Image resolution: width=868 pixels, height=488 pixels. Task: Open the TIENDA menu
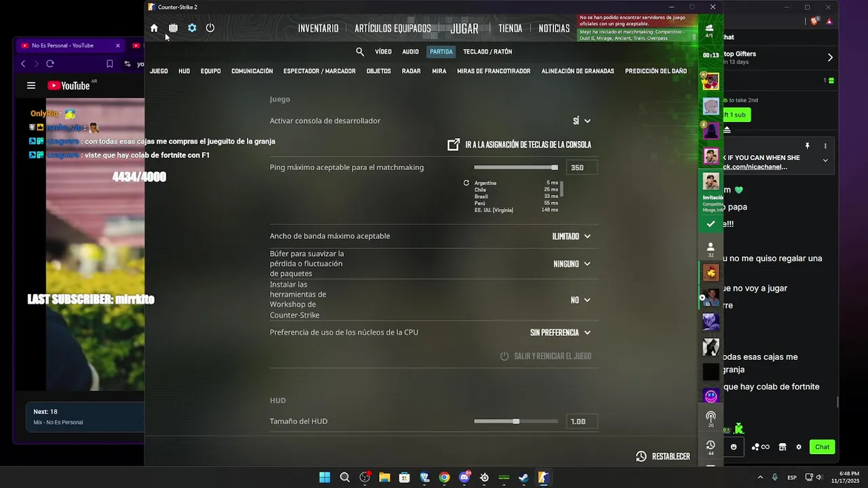510,28
